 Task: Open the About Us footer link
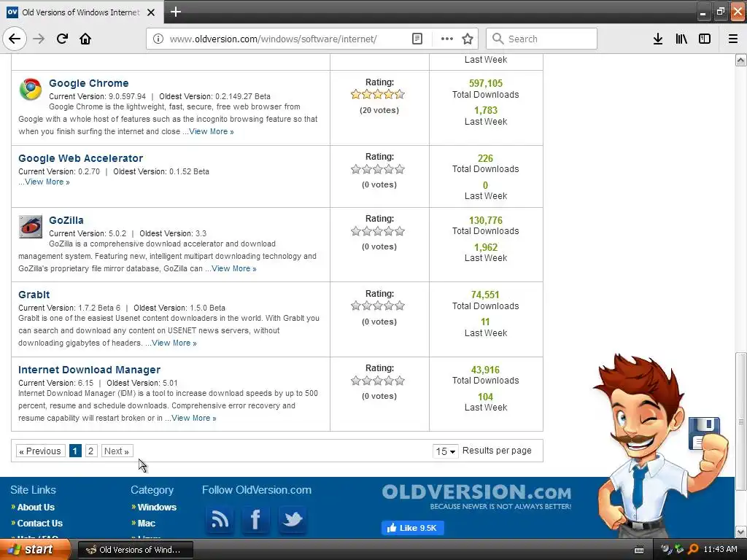36,507
